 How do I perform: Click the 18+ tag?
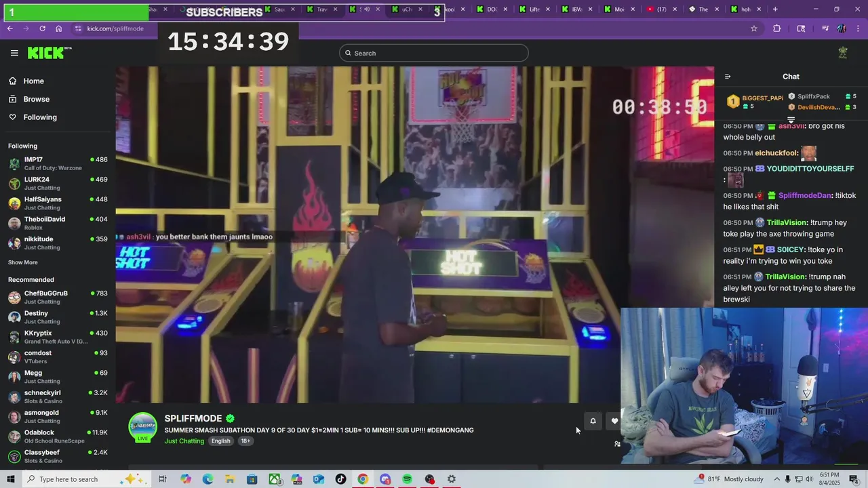pyautogui.click(x=245, y=441)
